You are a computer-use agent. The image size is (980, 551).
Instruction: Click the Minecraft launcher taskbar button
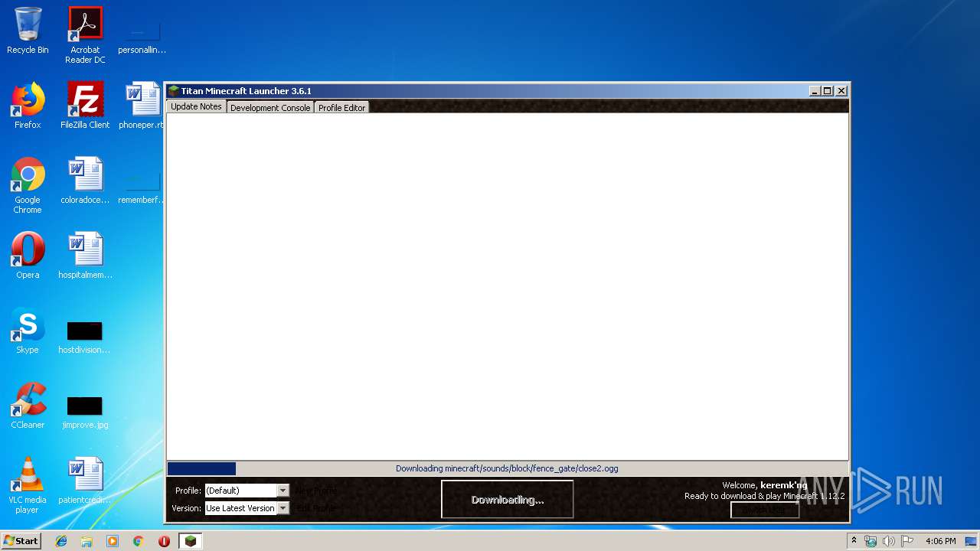(x=190, y=541)
